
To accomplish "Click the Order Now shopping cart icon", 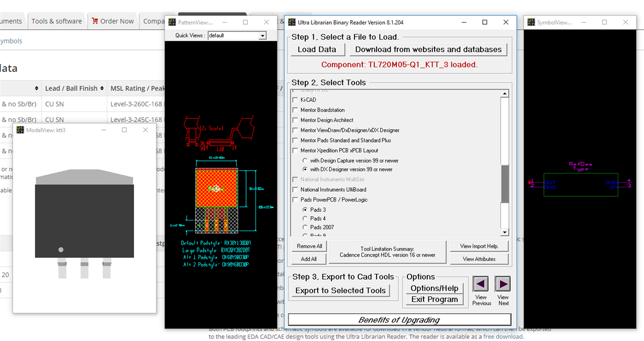I will tap(95, 21).
